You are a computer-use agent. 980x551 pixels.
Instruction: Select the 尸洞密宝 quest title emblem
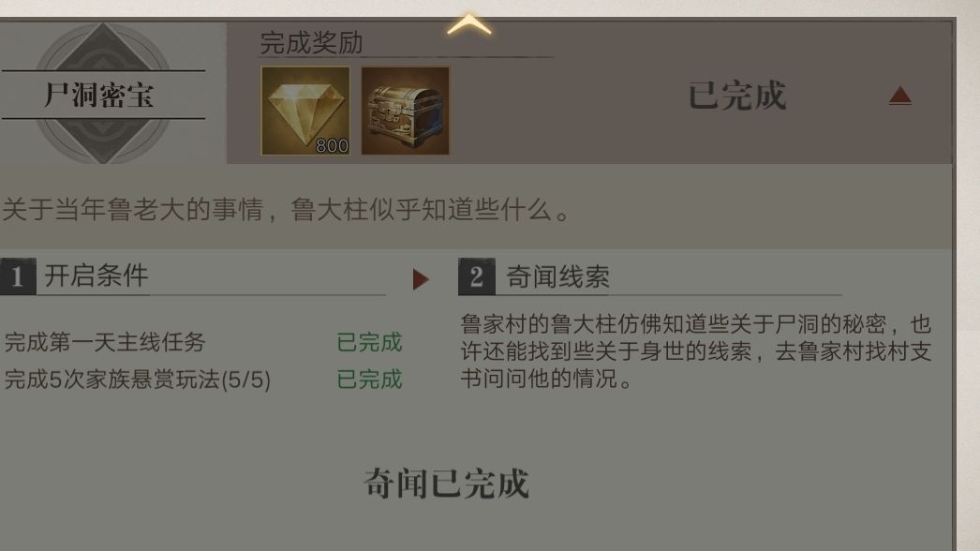point(103,94)
